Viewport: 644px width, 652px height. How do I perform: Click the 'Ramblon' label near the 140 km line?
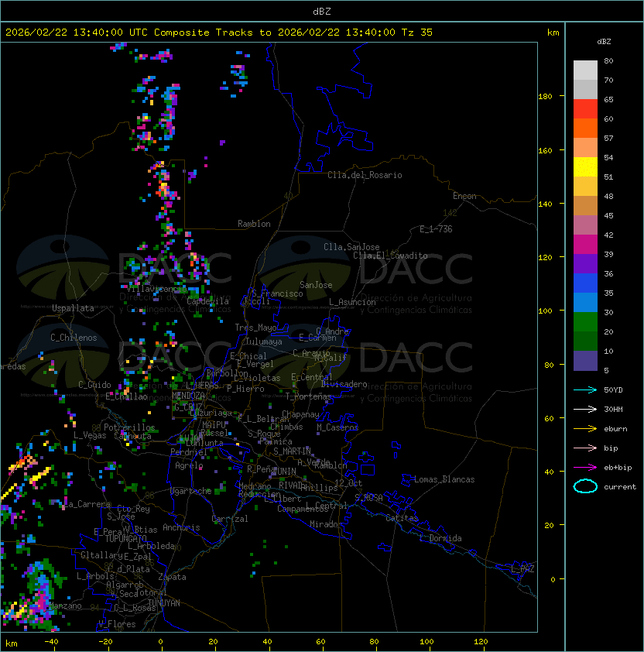(254, 224)
